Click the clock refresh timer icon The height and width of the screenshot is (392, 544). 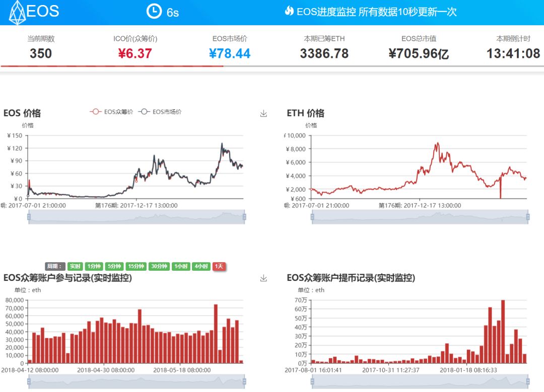click(x=154, y=12)
